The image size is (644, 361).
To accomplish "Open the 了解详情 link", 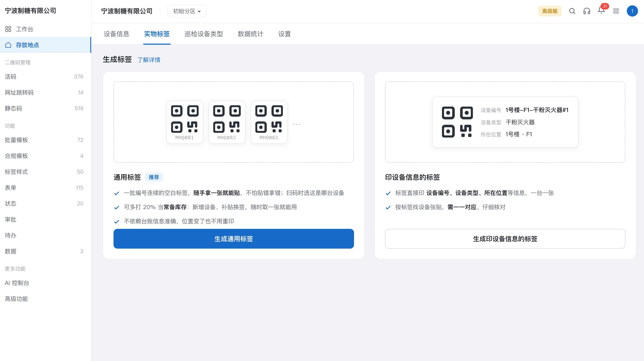I will tap(149, 60).
